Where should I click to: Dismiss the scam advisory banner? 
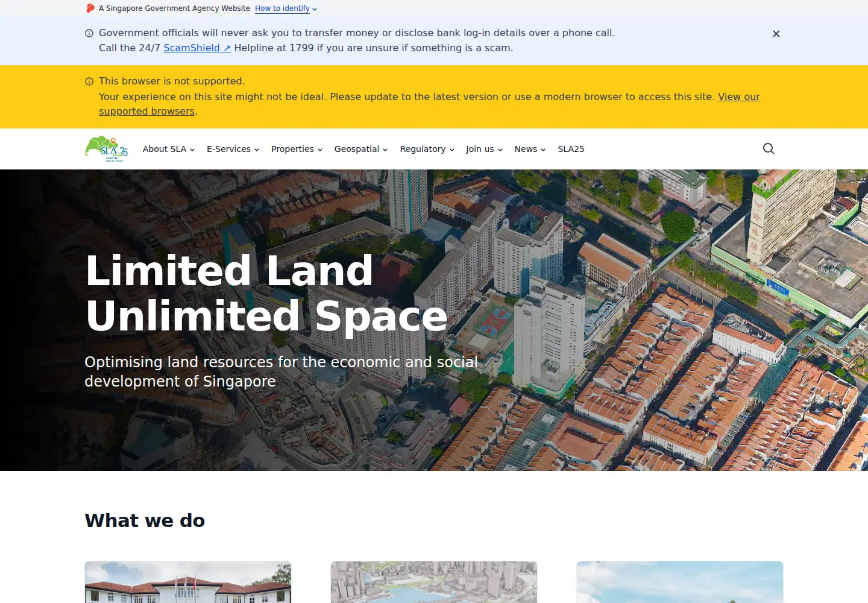coord(776,34)
